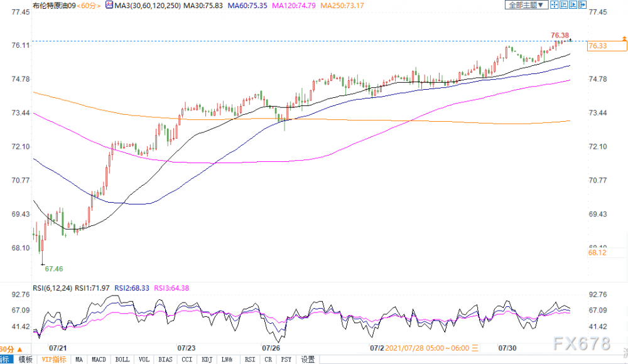Click the MA30:75.83 value label
This screenshot has height=364, width=628.
[203, 6]
